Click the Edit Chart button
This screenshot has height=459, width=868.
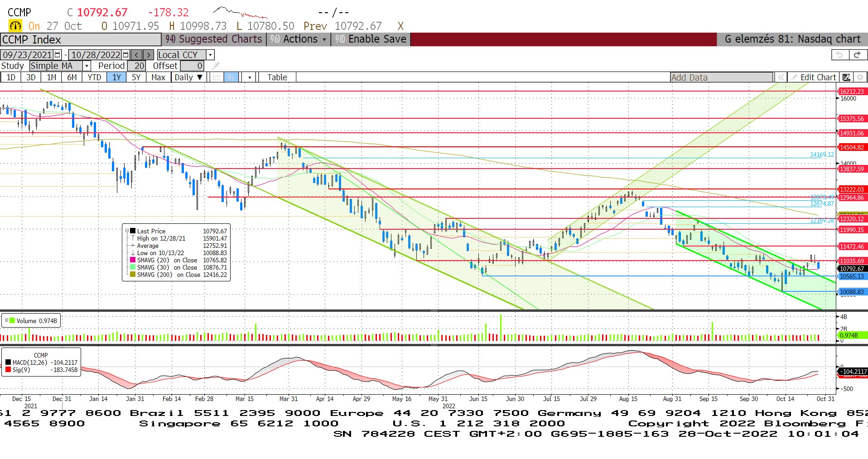coord(814,77)
